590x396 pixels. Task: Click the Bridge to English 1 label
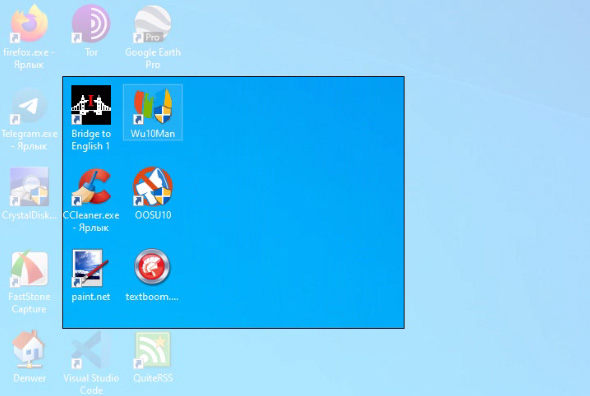[91, 140]
